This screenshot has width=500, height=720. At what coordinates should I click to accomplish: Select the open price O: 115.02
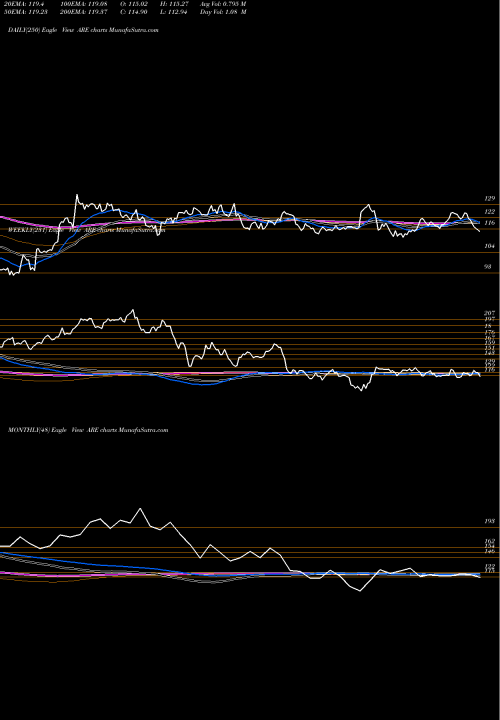click(x=135, y=4)
